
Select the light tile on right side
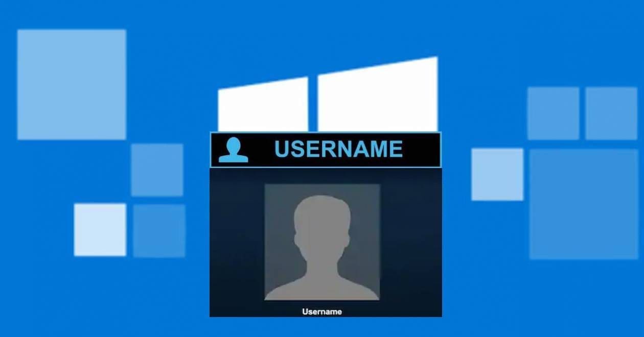(497, 174)
